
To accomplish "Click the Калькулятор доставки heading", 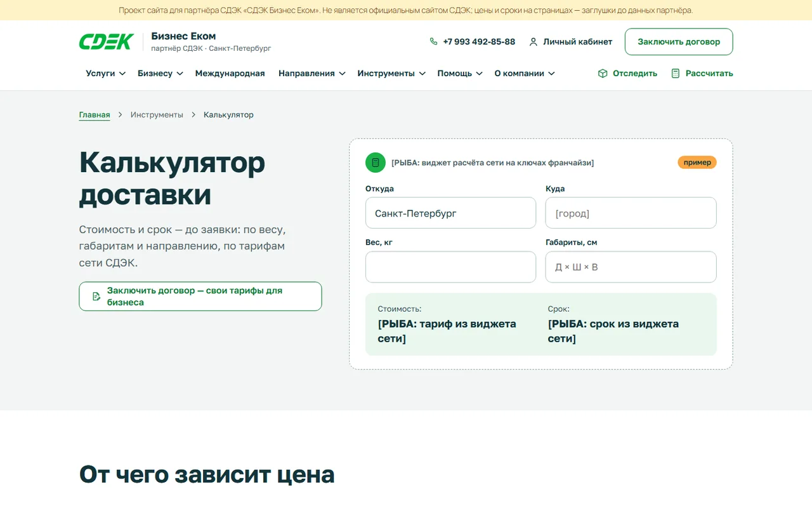I will click(172, 178).
